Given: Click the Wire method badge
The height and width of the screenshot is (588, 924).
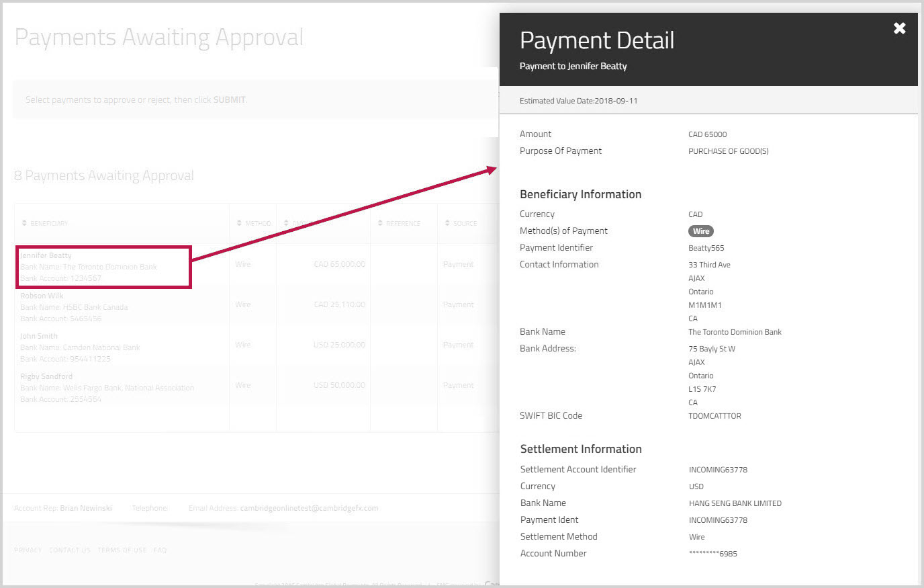Looking at the screenshot, I should 700,231.
